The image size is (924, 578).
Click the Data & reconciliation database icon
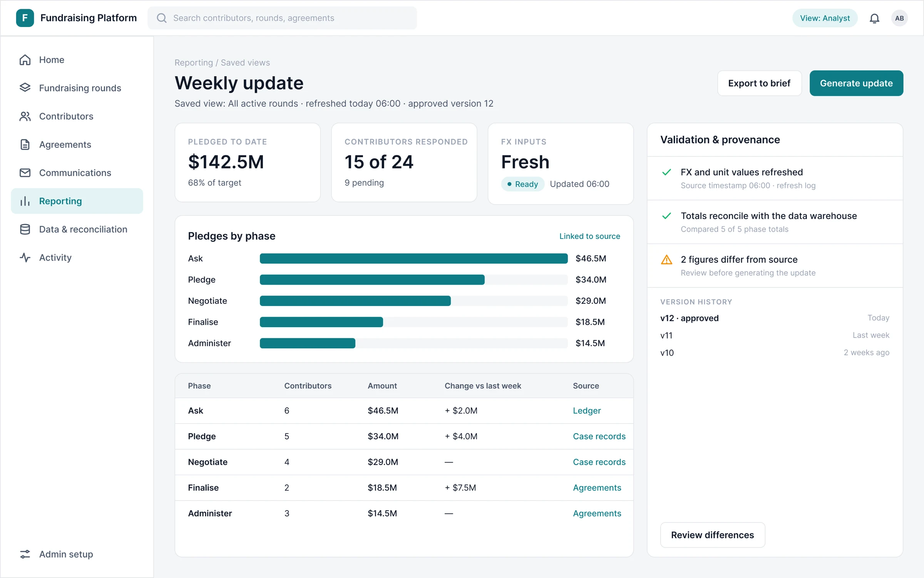click(25, 229)
